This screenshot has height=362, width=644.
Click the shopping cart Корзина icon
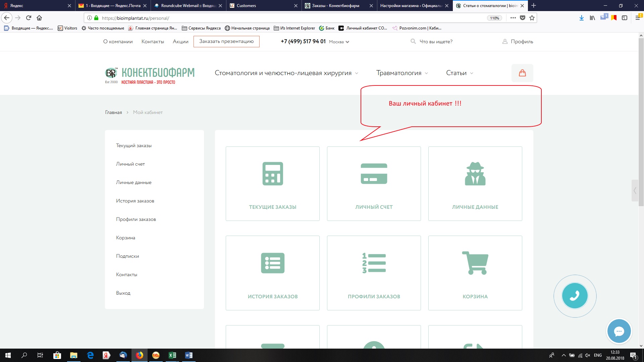(x=475, y=263)
